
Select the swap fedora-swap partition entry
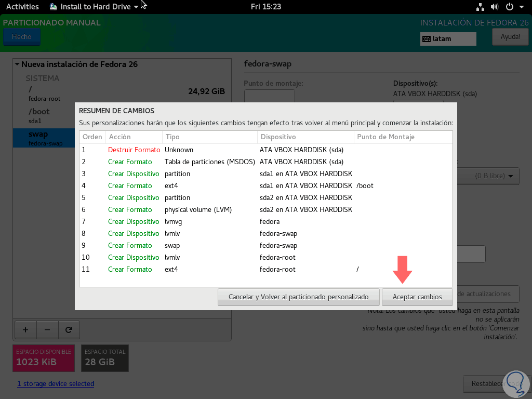click(44, 138)
